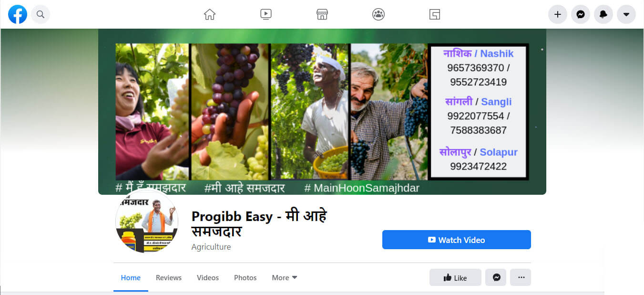Image resolution: width=644 pixels, height=295 pixels.
Task: Open the three-dots page options menu
Action: 521,277
